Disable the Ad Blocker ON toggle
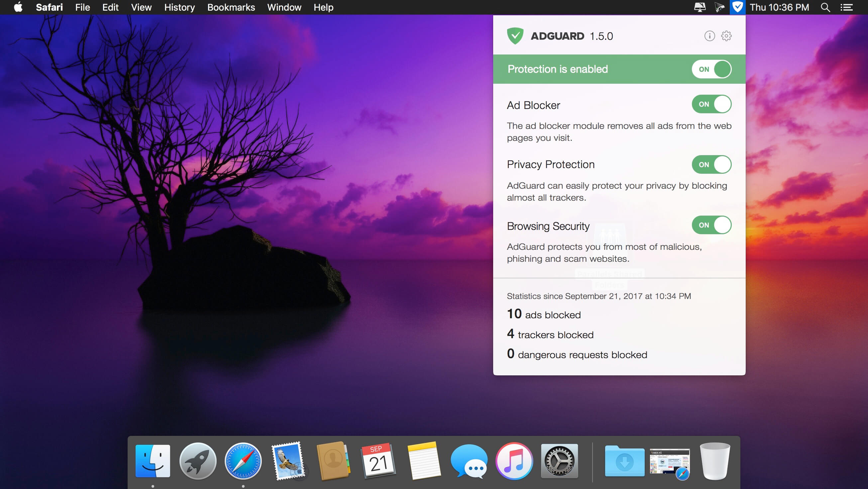868x489 pixels. (x=712, y=104)
